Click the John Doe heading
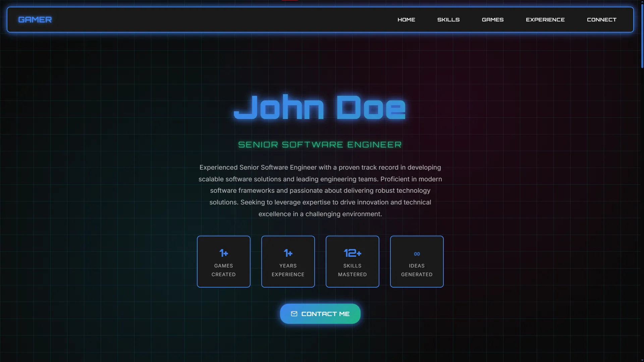The image size is (644, 362). (x=320, y=107)
